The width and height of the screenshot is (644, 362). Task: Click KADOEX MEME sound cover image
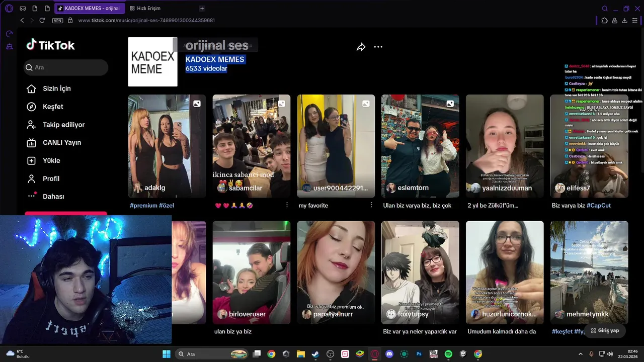[152, 62]
